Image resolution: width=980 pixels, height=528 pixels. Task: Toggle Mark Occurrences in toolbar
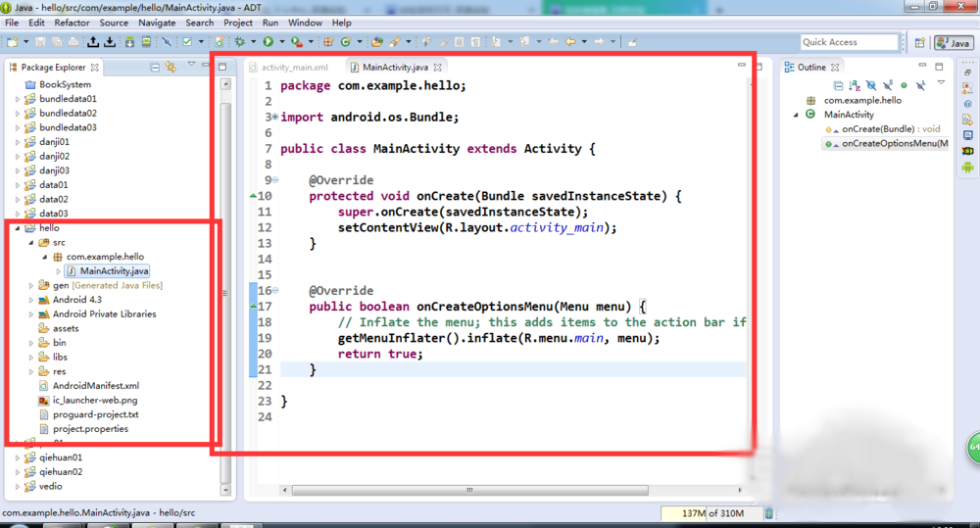(444, 42)
